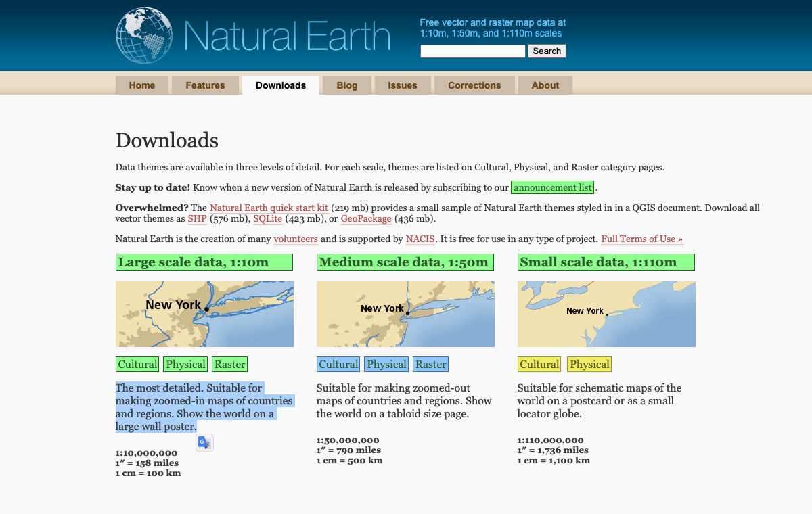Open Physical under Medium scale data
This screenshot has height=514, width=812.
point(386,365)
